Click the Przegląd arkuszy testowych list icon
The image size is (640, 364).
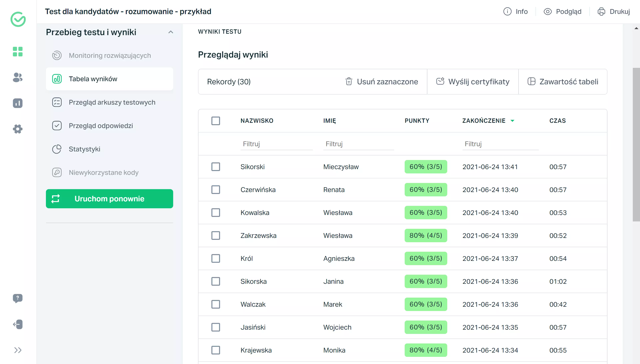pos(57,102)
